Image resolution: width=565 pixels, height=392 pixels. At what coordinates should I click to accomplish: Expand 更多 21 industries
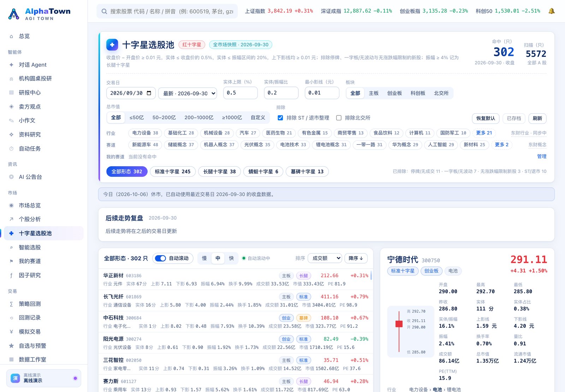[x=484, y=133]
